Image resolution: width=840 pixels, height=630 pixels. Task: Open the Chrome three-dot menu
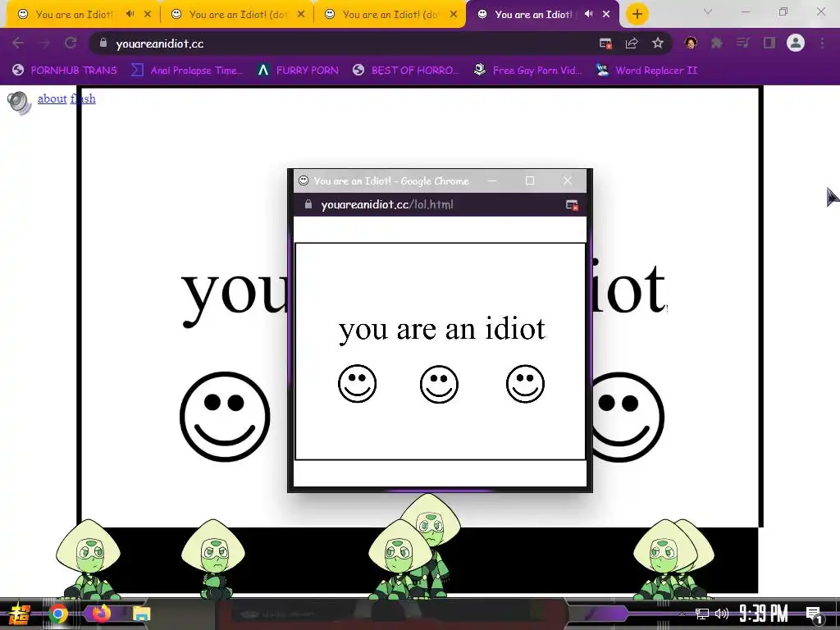click(822, 43)
